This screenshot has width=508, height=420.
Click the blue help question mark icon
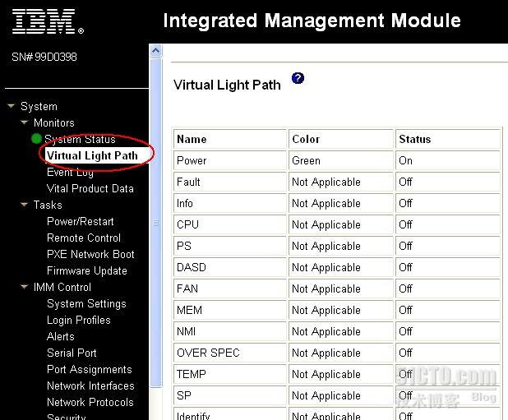coord(298,78)
